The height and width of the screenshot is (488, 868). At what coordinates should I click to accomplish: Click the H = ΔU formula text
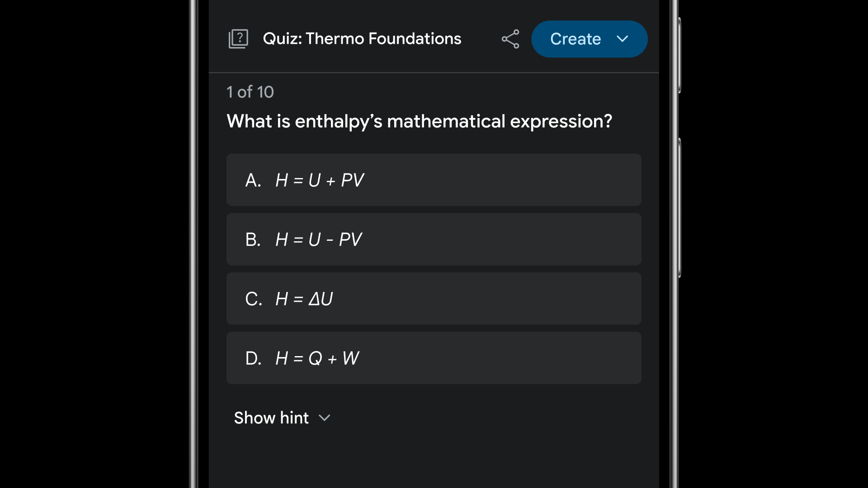[304, 299]
